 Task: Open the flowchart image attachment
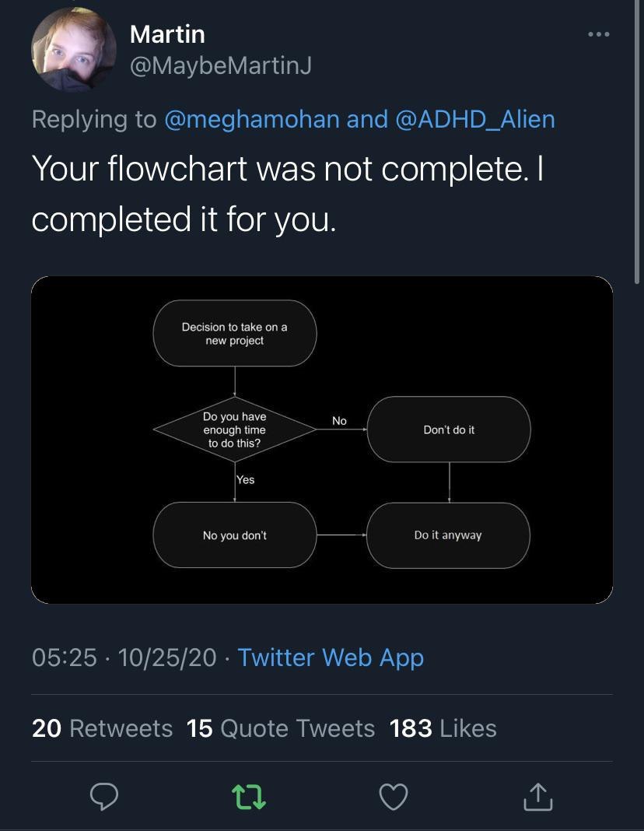(322, 440)
